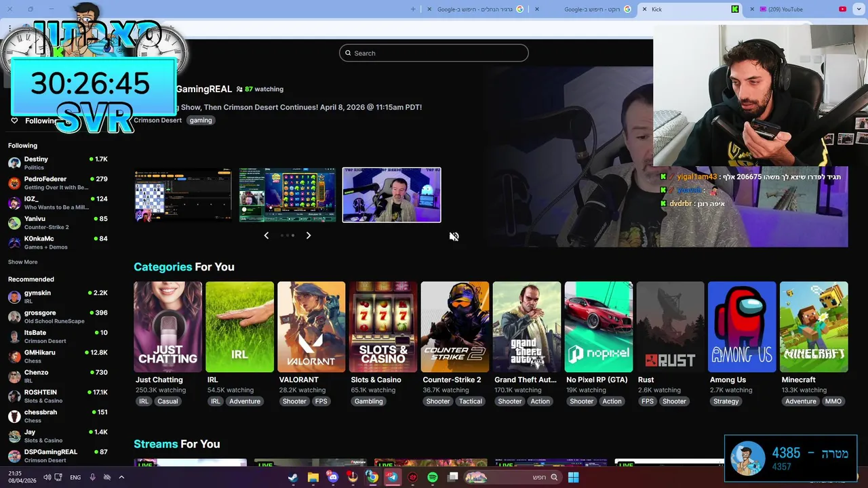
Task: Select the slots game stream thumbnail
Action: 288,195
